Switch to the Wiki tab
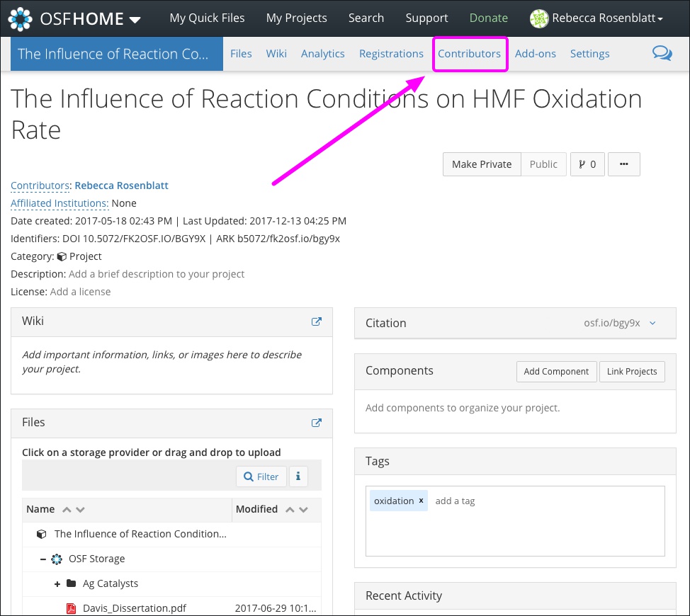This screenshot has width=690, height=616. point(276,54)
